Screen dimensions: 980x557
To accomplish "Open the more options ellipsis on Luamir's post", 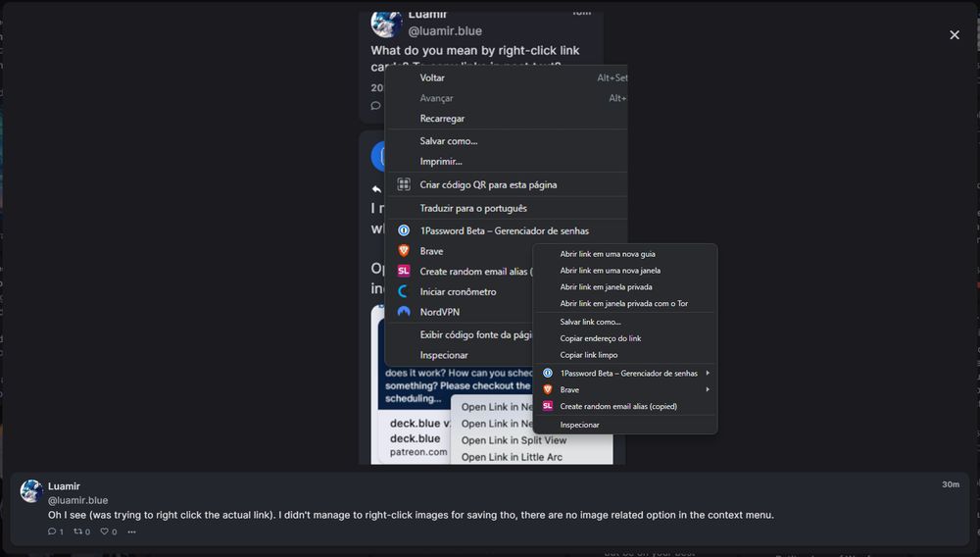I will [131, 532].
